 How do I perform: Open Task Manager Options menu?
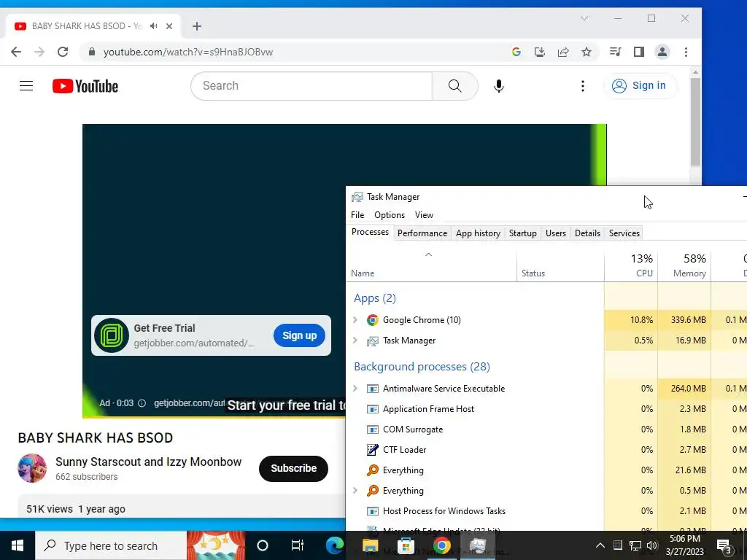pyautogui.click(x=390, y=215)
